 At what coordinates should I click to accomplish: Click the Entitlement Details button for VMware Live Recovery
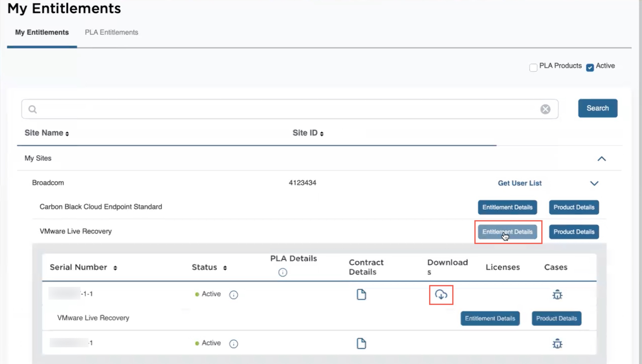(x=507, y=232)
